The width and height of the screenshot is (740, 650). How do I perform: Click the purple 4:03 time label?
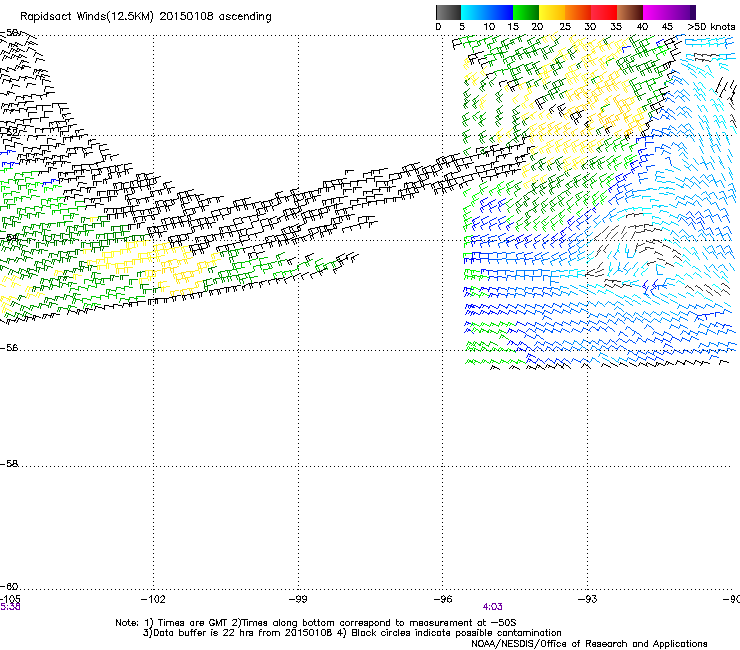click(492, 607)
